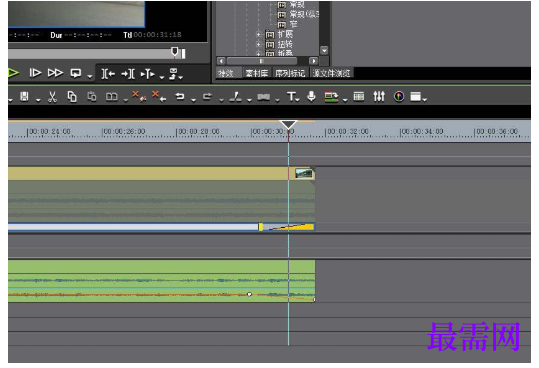Viewport: 539px width, 368px height.
Task: Save project with the floppy disk icon
Action: (x=24, y=97)
